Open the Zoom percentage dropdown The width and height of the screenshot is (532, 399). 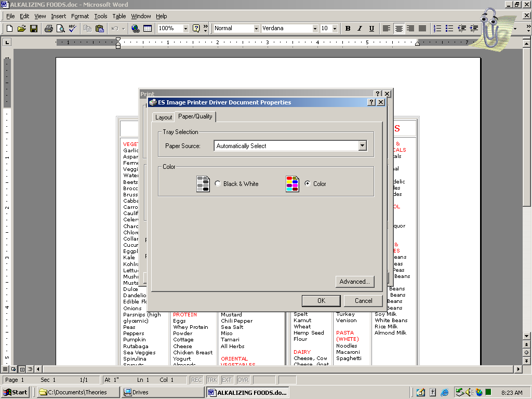[185, 29]
